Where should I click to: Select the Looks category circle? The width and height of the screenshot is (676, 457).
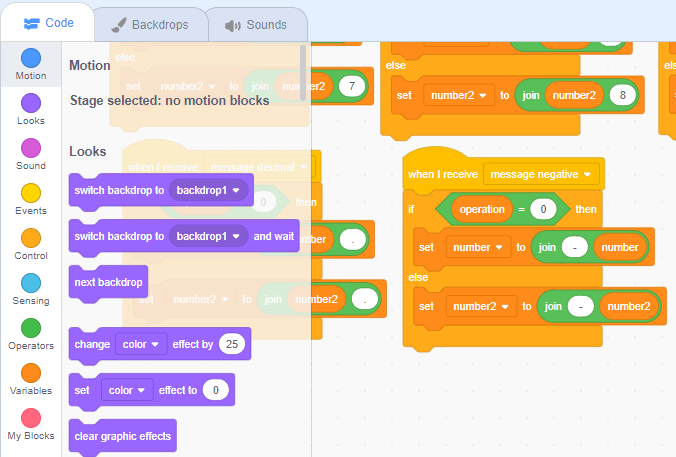tap(31, 103)
